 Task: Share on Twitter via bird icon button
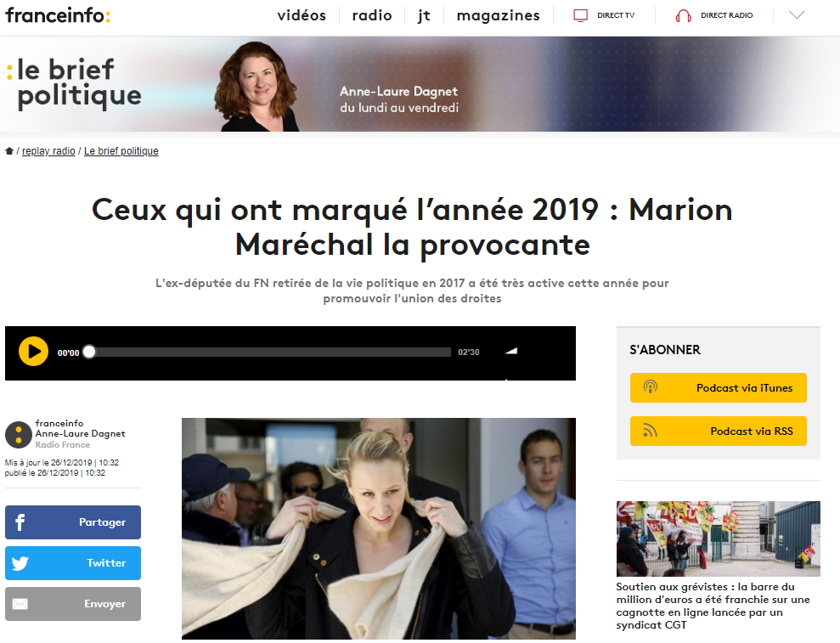pyautogui.click(x=73, y=562)
